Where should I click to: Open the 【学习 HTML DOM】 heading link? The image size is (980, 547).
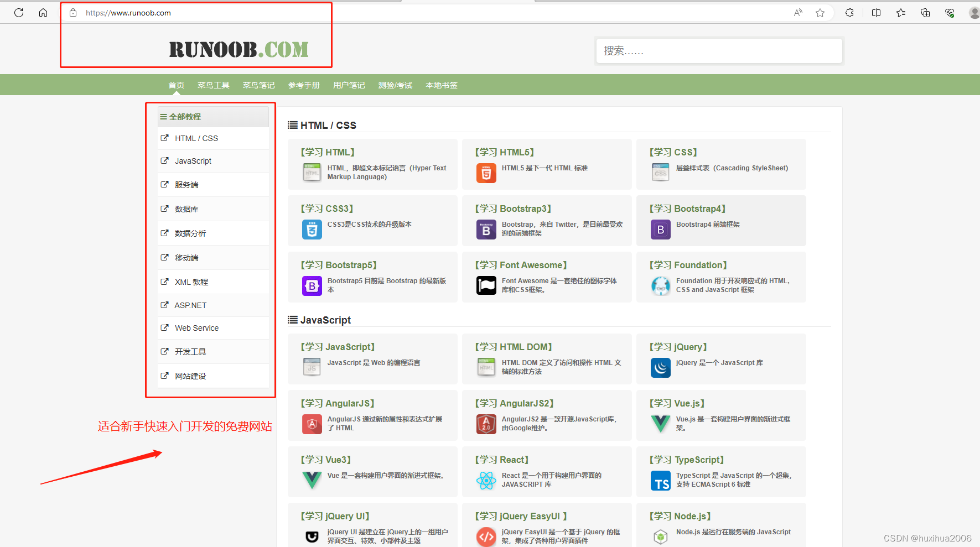click(x=514, y=347)
